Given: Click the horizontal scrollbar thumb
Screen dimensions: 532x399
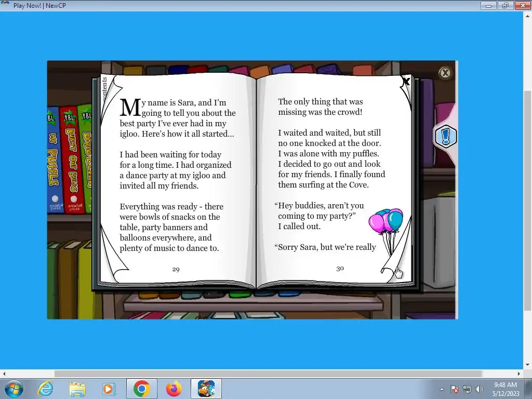Looking at the screenshot, I should click(x=268, y=374).
